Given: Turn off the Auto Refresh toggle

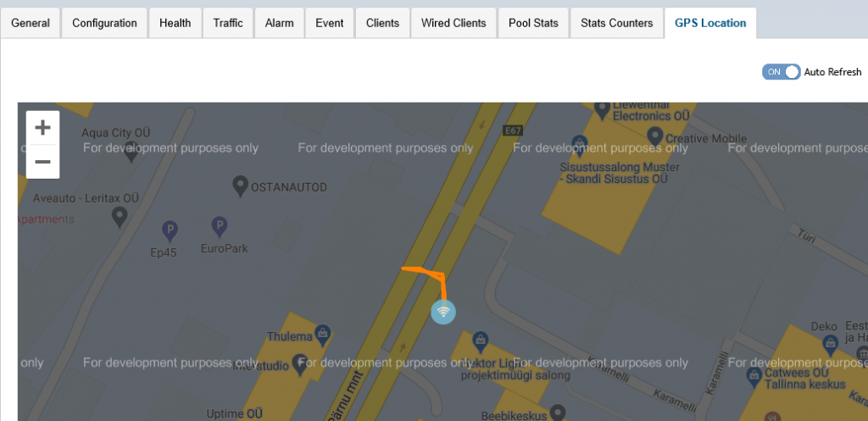Looking at the screenshot, I should pyautogui.click(x=781, y=72).
